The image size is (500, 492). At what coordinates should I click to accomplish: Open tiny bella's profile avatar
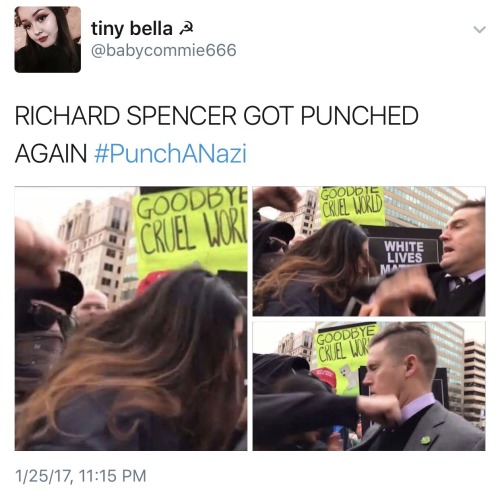tap(48, 39)
